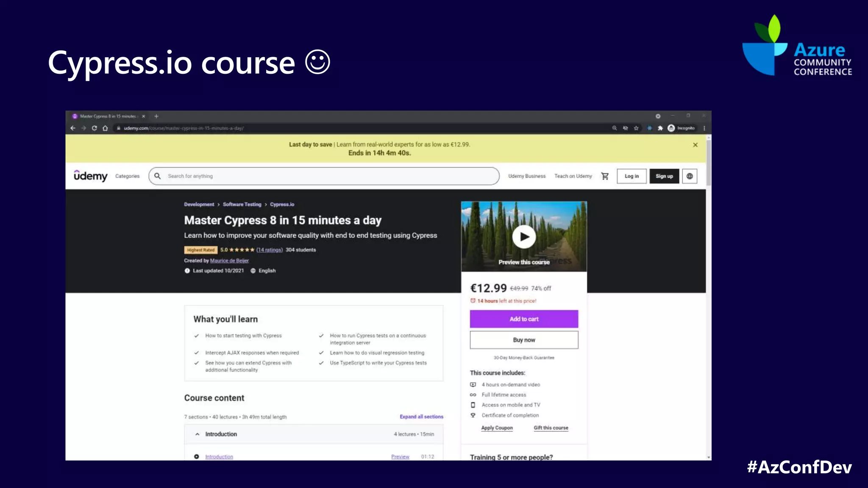
Task: Open the 14 ratings link
Action: 270,250
